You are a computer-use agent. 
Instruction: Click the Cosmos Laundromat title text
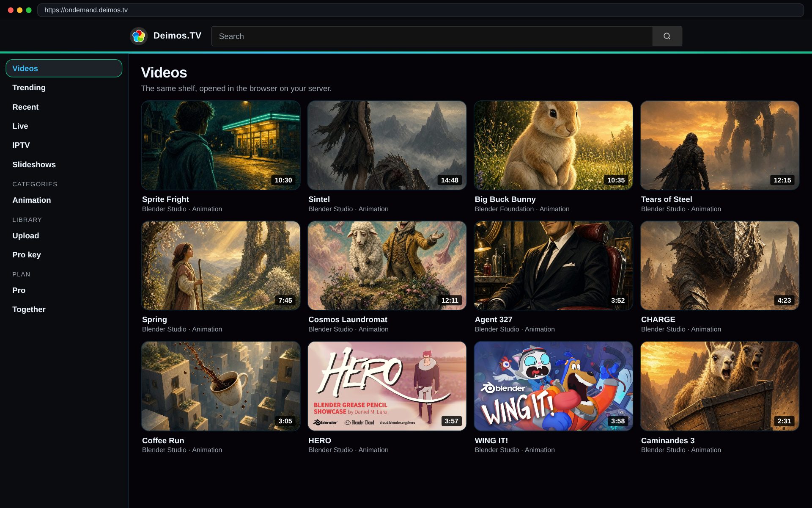[348, 319]
